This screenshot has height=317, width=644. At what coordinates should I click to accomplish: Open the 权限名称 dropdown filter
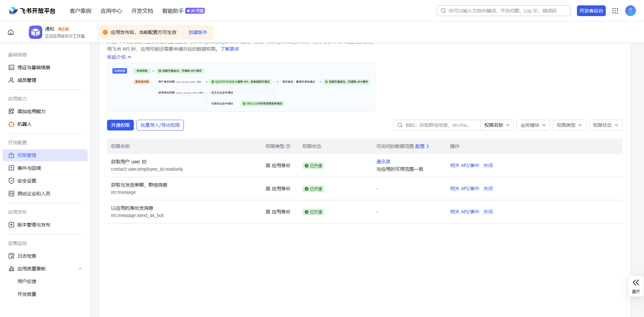click(x=497, y=125)
